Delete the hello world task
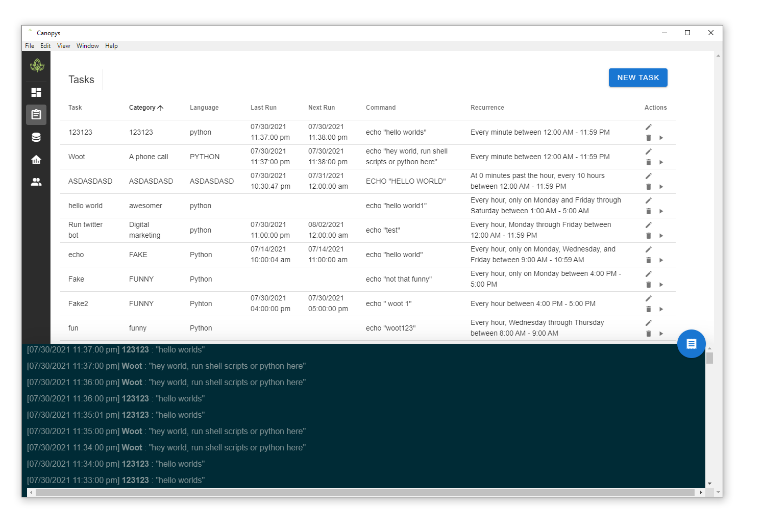The width and height of the screenshot is (763, 532). [x=649, y=211]
